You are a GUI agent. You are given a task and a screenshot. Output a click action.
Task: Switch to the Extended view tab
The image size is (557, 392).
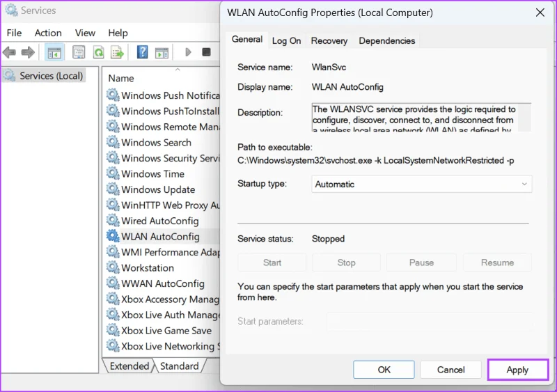130,366
